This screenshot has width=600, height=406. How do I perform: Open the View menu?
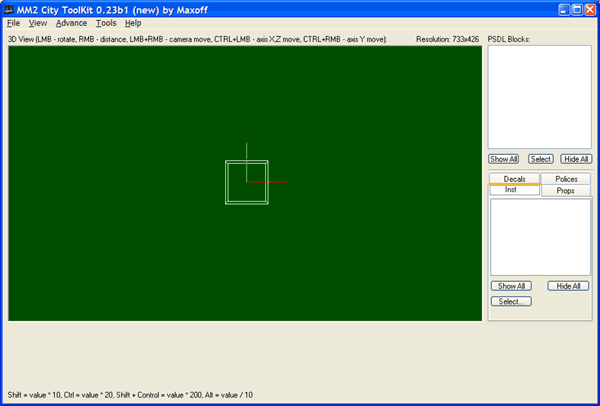click(x=38, y=23)
